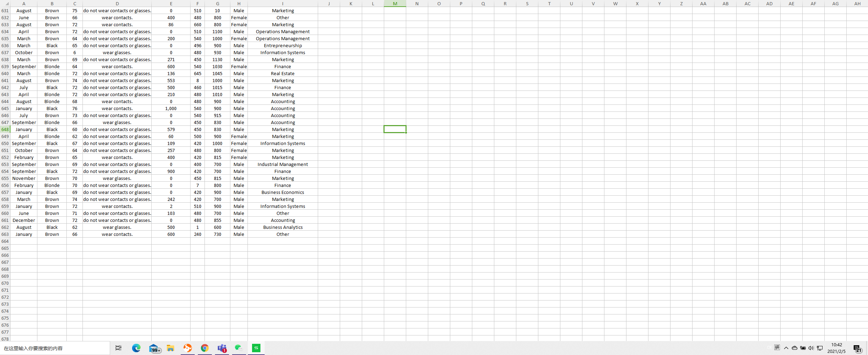The image size is (868, 355).
Task: Open Google Chrome from the taskbar
Action: click(205, 348)
